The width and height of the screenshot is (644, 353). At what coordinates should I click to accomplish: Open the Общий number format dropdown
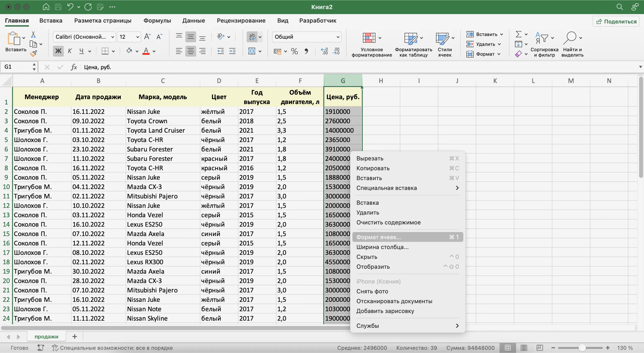(307, 37)
